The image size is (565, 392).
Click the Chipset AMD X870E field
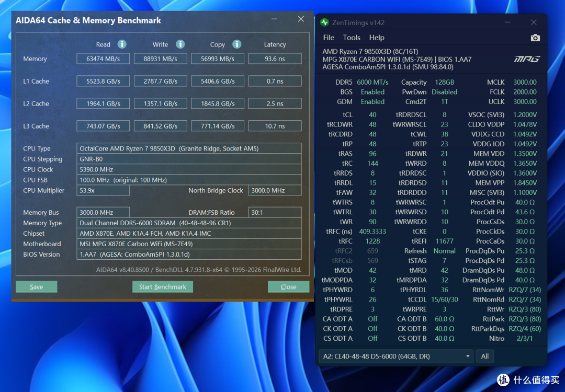pyautogui.click(x=189, y=233)
